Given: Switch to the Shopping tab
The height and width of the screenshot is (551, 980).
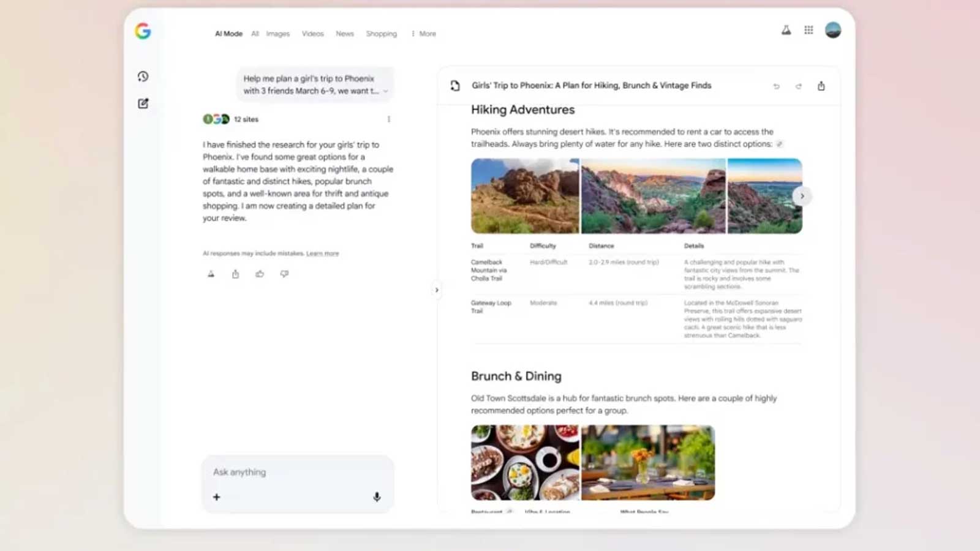Looking at the screenshot, I should 381,34.
